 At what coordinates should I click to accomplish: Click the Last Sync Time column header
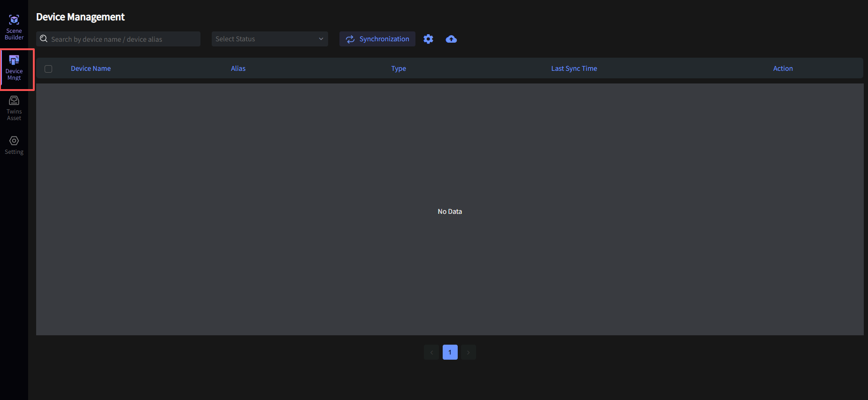pos(574,68)
